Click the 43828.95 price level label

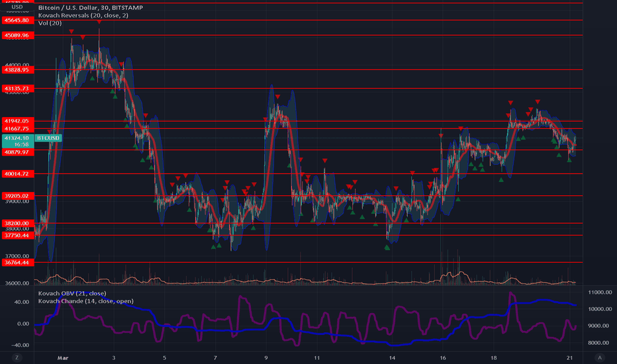pos(17,69)
